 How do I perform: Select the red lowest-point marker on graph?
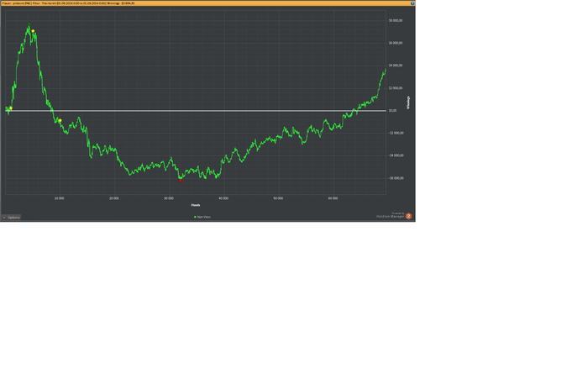(x=180, y=181)
